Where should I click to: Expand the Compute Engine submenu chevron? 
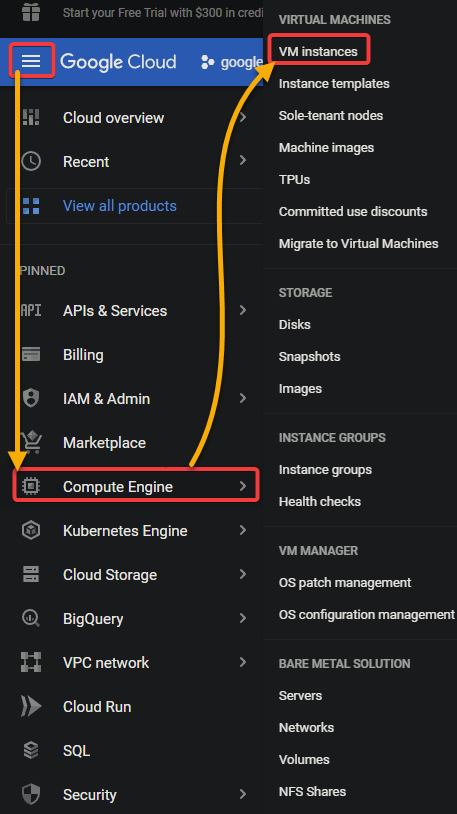pos(243,486)
